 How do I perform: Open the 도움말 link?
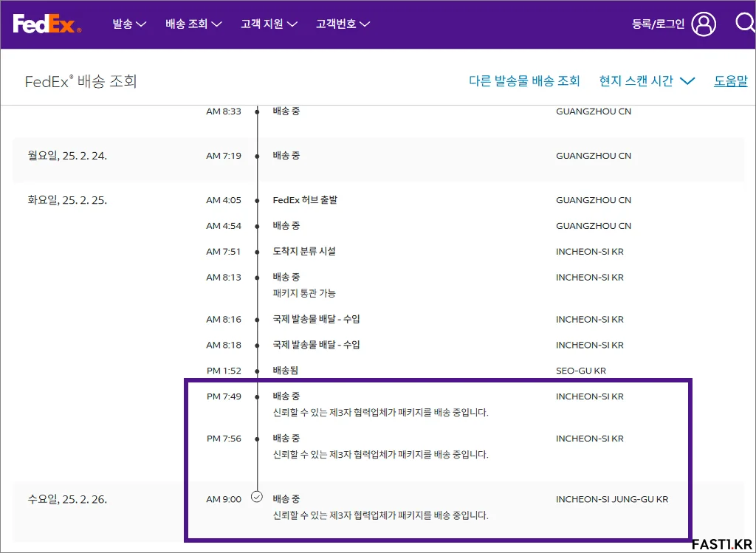730,81
